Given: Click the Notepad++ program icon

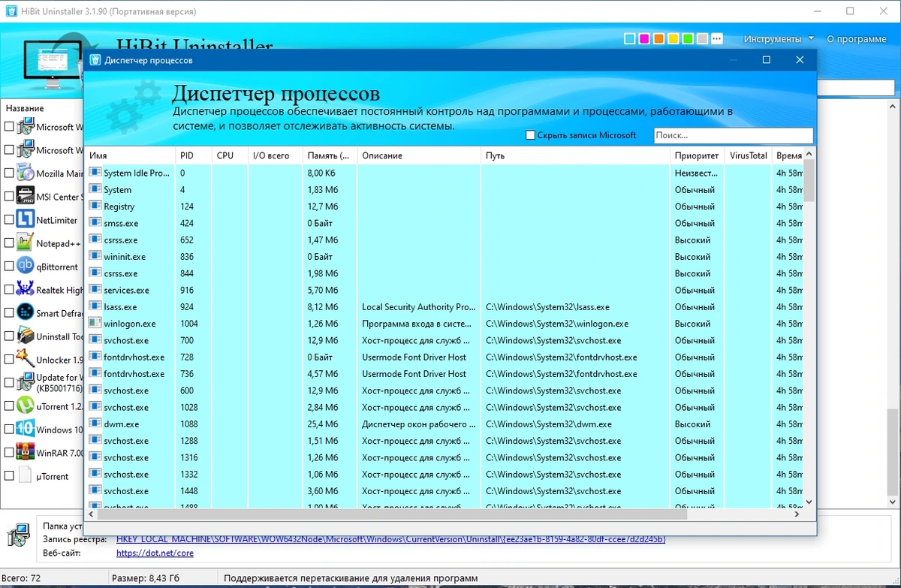Looking at the screenshot, I should 26,243.
